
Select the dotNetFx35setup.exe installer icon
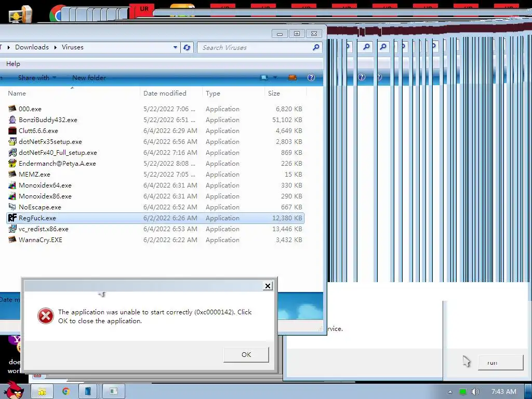tap(12, 141)
